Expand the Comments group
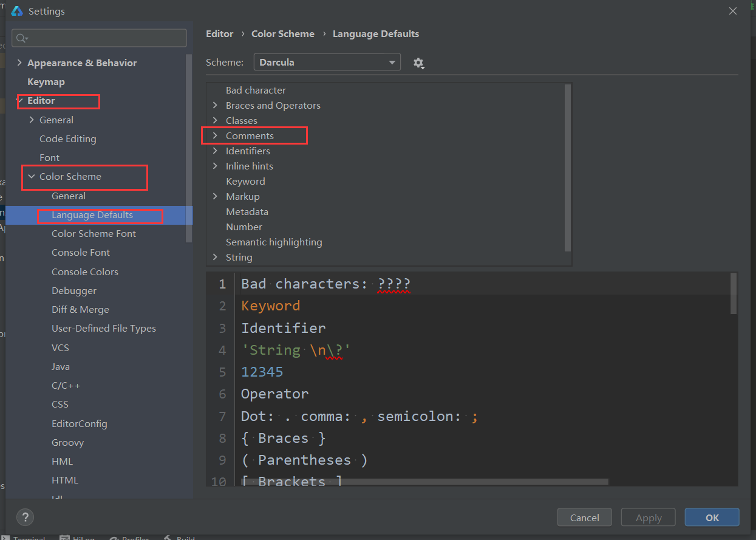Screen dimensions: 756x540 tap(215, 135)
